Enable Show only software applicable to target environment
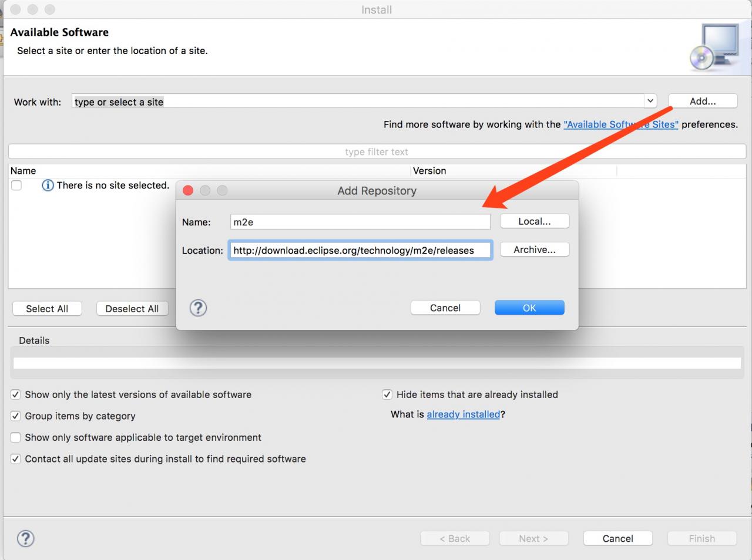This screenshot has width=752, height=560. (x=16, y=437)
